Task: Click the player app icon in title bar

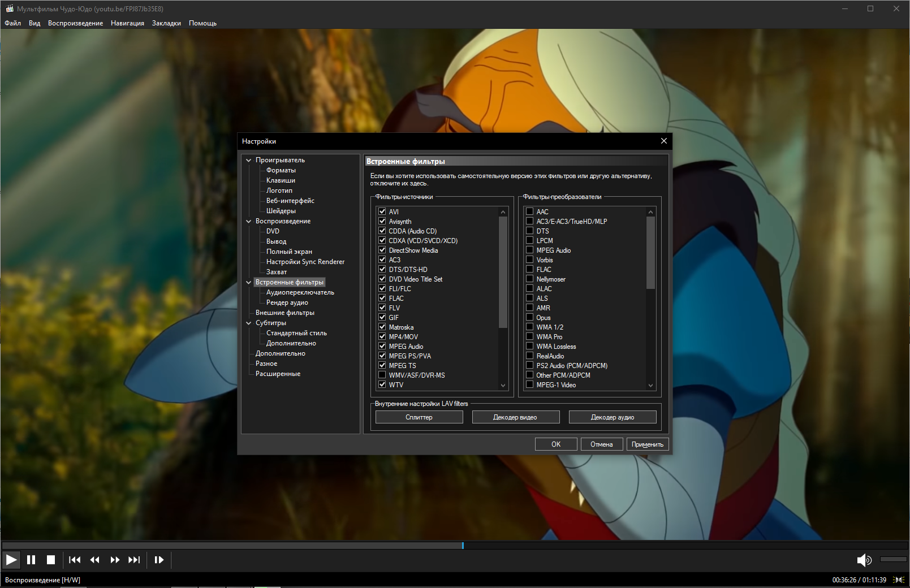Action: point(9,8)
